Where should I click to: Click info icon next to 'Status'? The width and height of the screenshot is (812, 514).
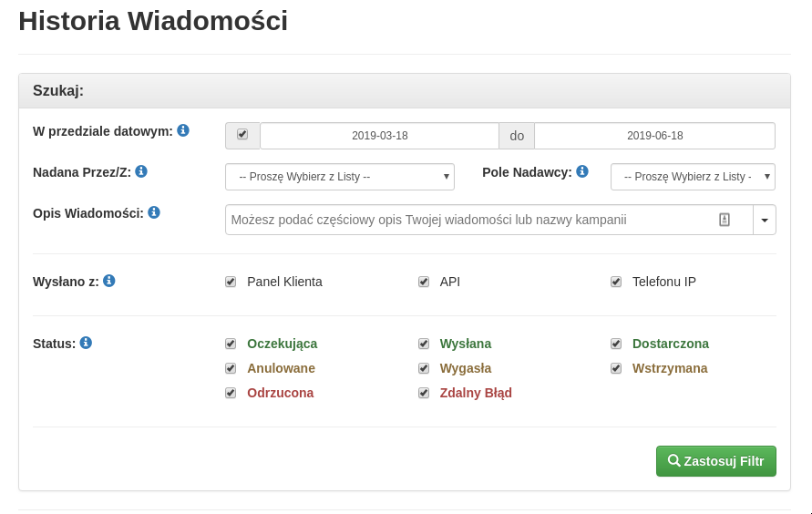point(86,343)
